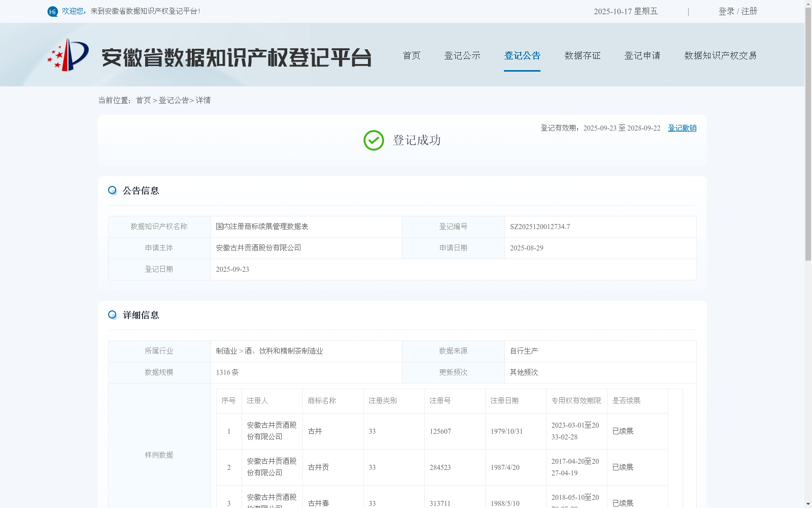Click registration number 125607
The image size is (812, 508).
coord(440,431)
